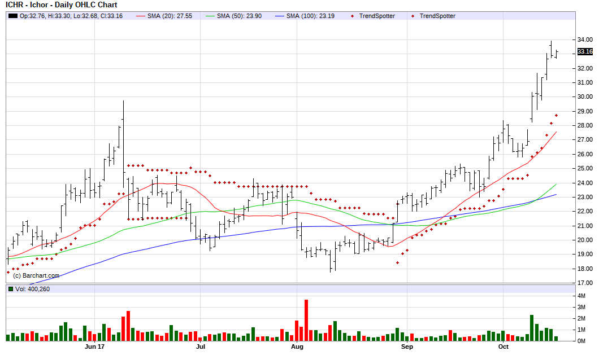This screenshot has height=364, width=599.
Task: Click the 28.00 price axis label
Action: pos(585,125)
